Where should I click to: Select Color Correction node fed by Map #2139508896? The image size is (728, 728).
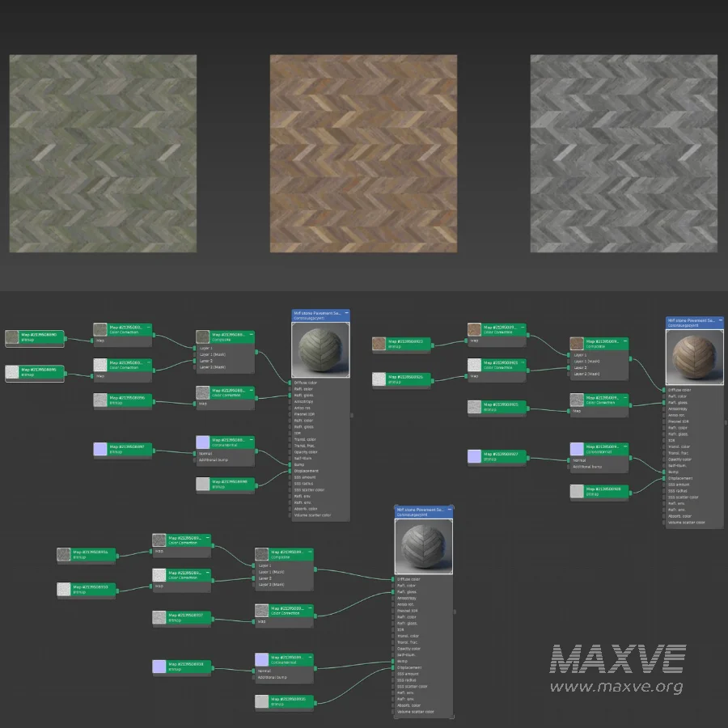225,397
